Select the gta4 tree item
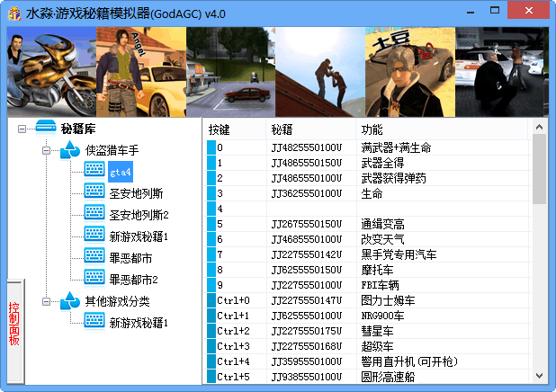556x392 pixels. [121, 172]
